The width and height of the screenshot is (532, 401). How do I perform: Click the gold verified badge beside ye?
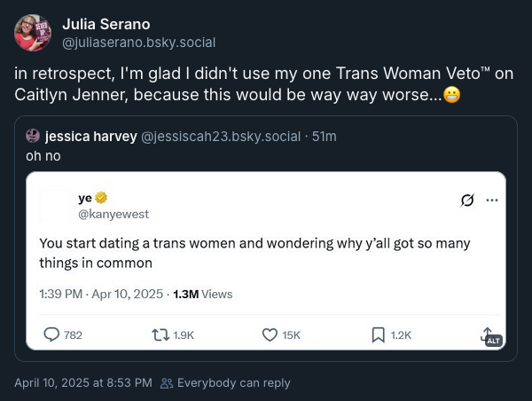click(101, 198)
